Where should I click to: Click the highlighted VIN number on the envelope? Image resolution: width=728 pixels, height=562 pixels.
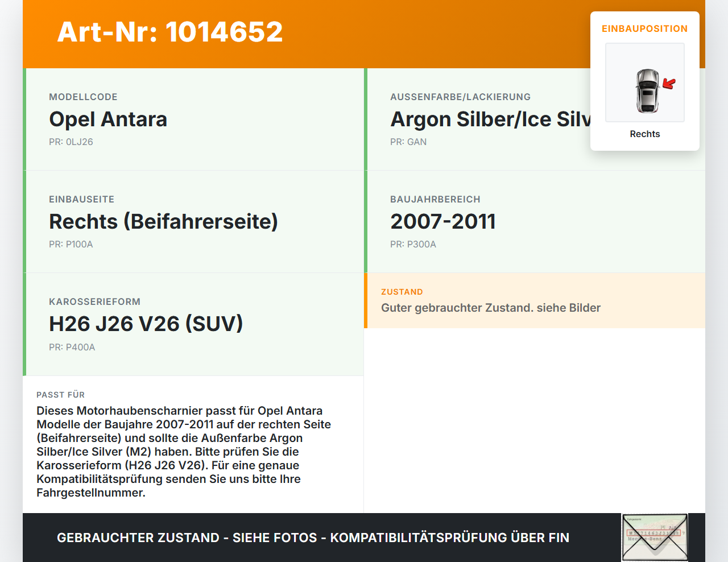pos(653,534)
